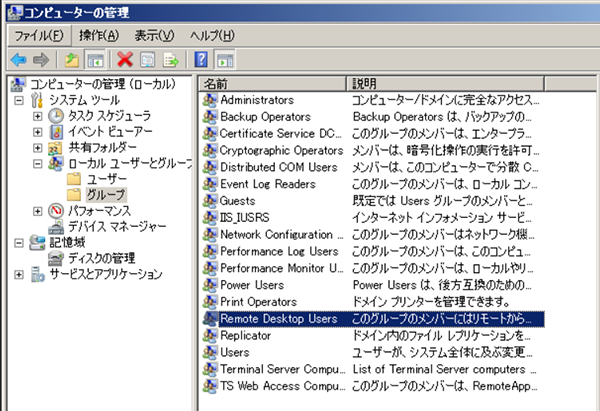This screenshot has width=600, height=411.
Task: Expand the サービスとアプリケーション node
Action: (18, 274)
